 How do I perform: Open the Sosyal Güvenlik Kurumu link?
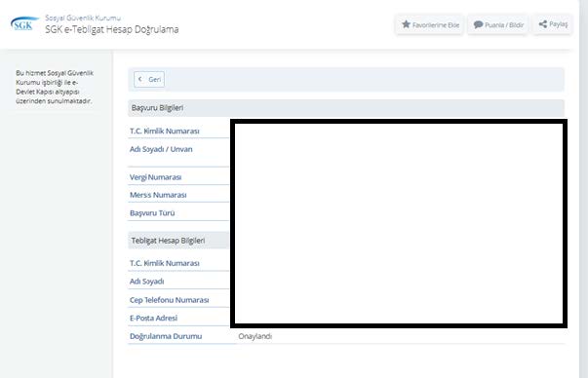coord(83,18)
